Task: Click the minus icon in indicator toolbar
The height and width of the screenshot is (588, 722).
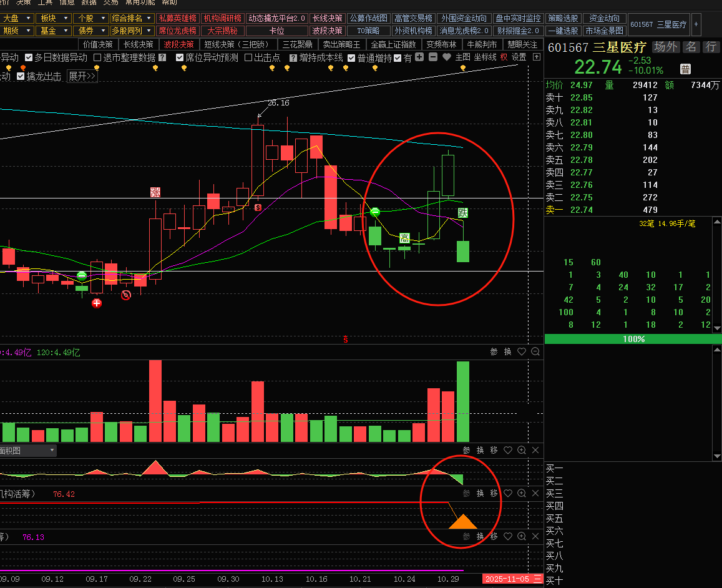Action: pos(433,57)
